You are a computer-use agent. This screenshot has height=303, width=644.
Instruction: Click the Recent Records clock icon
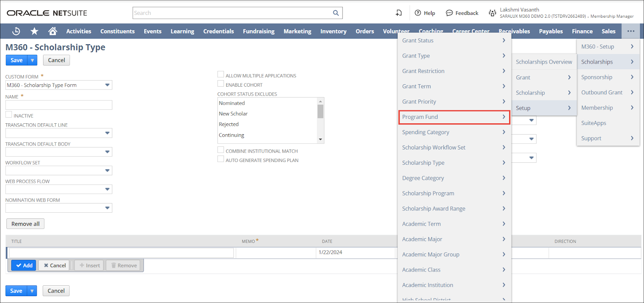[16, 31]
